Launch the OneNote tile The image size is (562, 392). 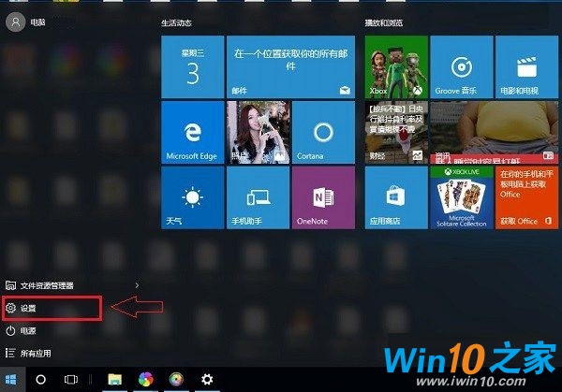click(323, 197)
